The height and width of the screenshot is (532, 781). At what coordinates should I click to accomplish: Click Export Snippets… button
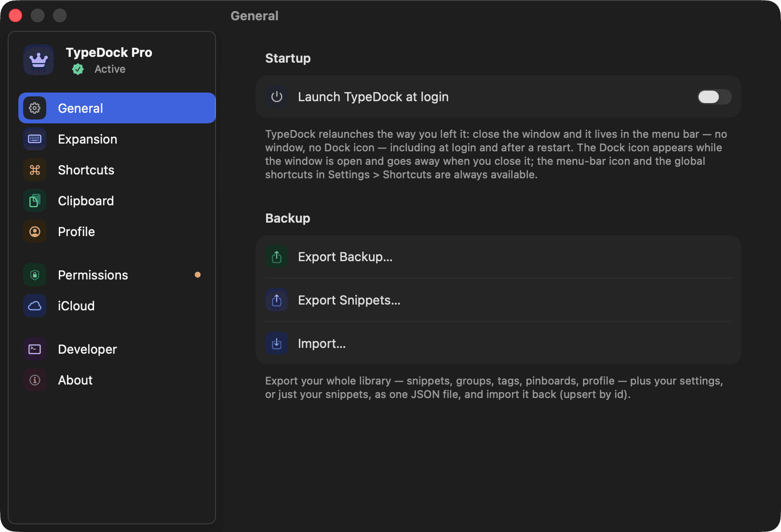[498, 300]
